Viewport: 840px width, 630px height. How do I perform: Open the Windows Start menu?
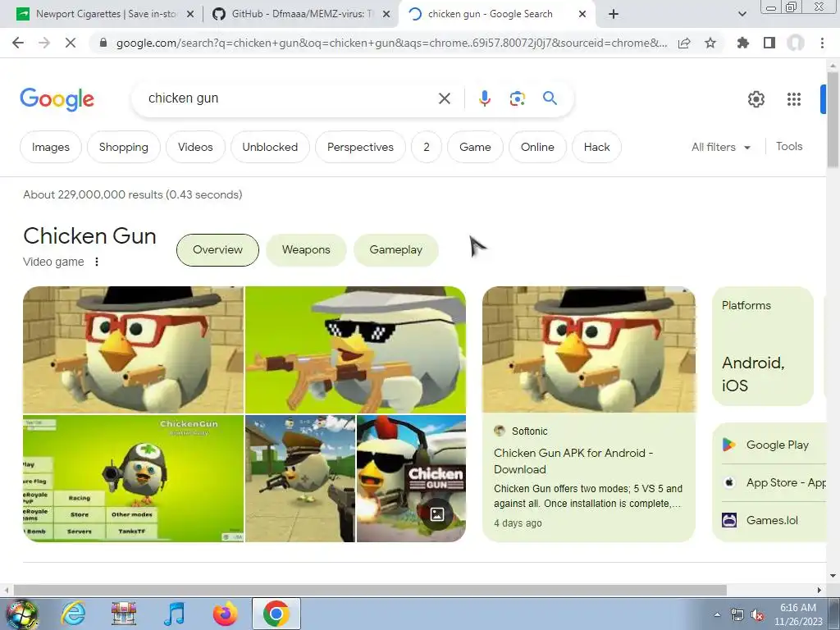tap(21, 614)
